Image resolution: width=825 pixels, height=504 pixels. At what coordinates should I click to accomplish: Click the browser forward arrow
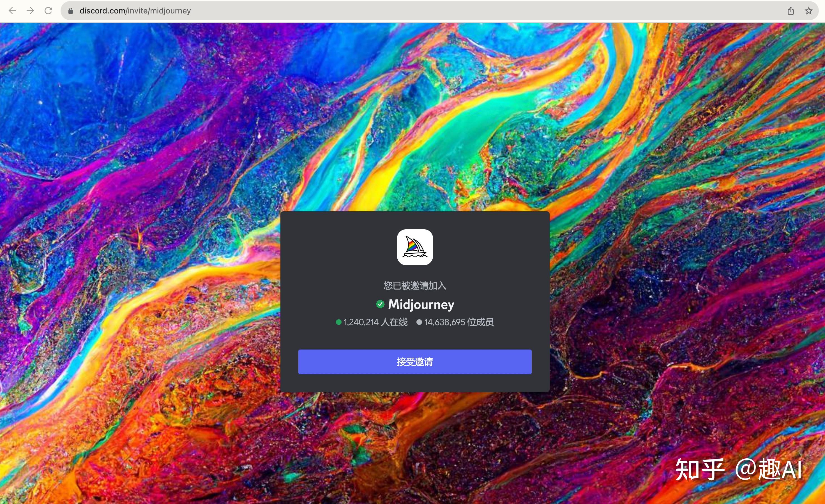click(31, 11)
